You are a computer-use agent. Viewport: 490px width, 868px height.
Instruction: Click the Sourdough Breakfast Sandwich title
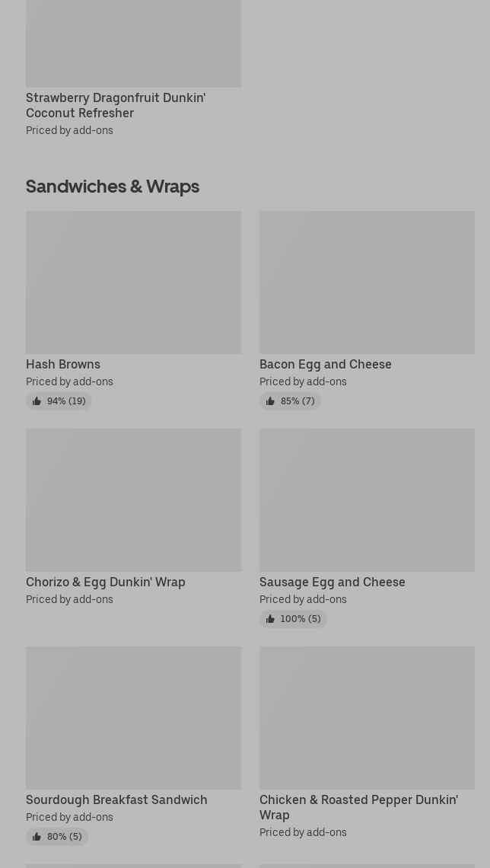pos(116,799)
